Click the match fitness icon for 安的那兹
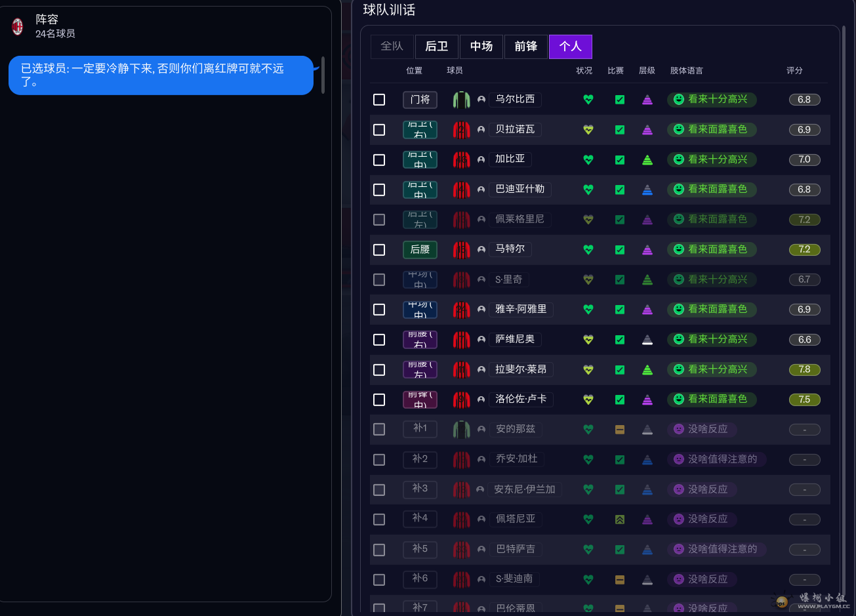856x616 pixels. point(619,430)
